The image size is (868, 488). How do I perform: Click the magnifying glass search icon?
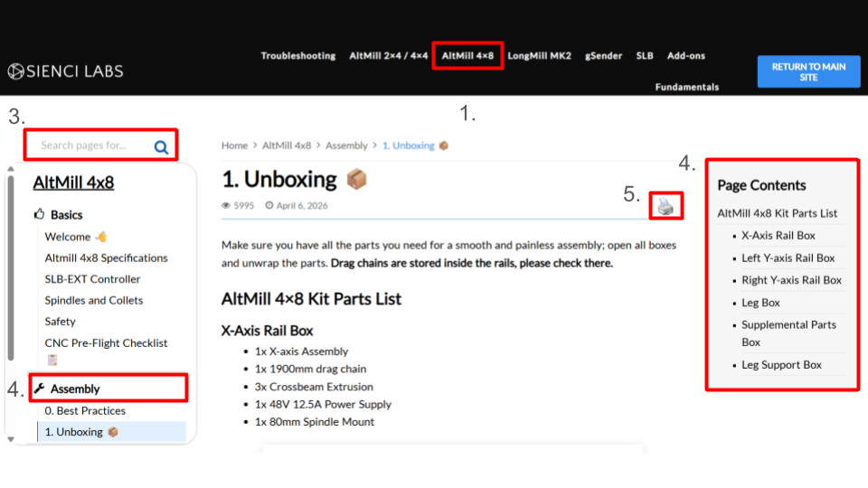[x=161, y=147]
